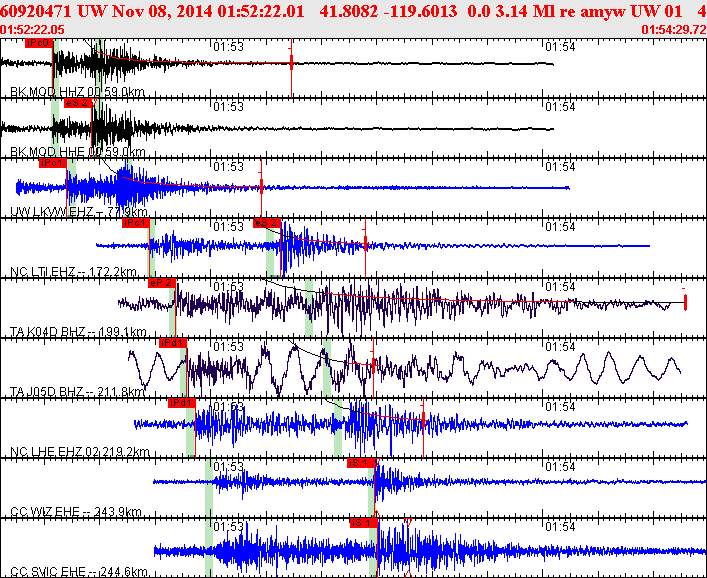This screenshot has height=578, width=707.
Task: Select the iS 1 pick flag on CC.SVIC.EHE
Action: 363,523
